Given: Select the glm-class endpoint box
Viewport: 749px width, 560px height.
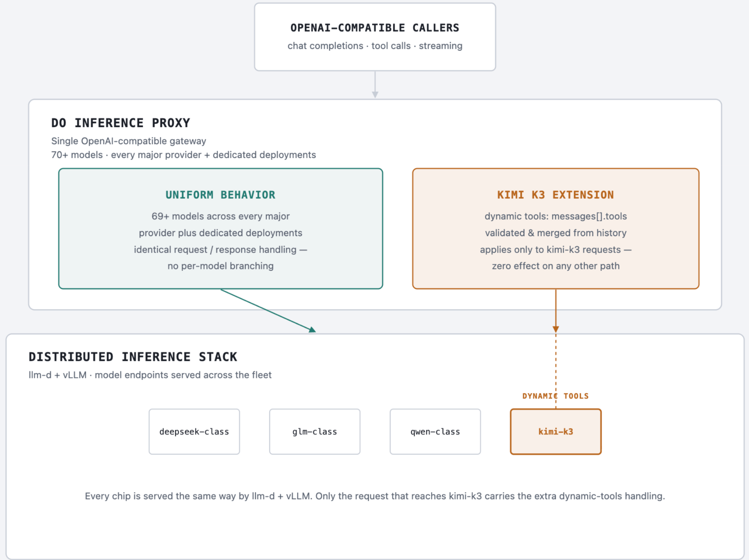Looking at the screenshot, I should 315,431.
